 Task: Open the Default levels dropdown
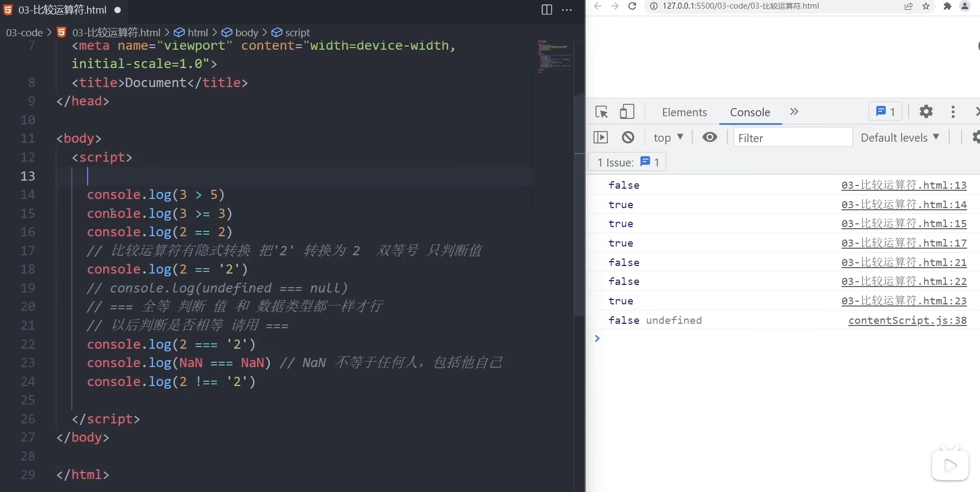(x=899, y=137)
